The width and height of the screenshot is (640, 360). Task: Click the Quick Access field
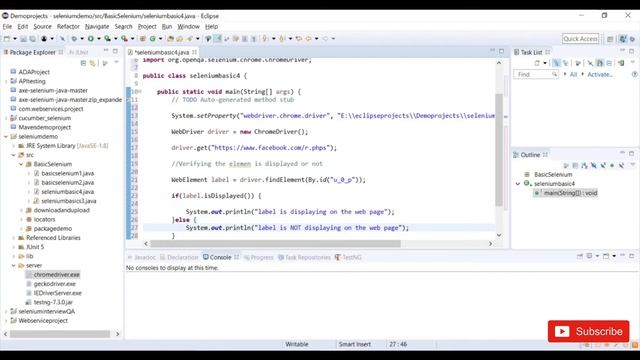(580, 39)
